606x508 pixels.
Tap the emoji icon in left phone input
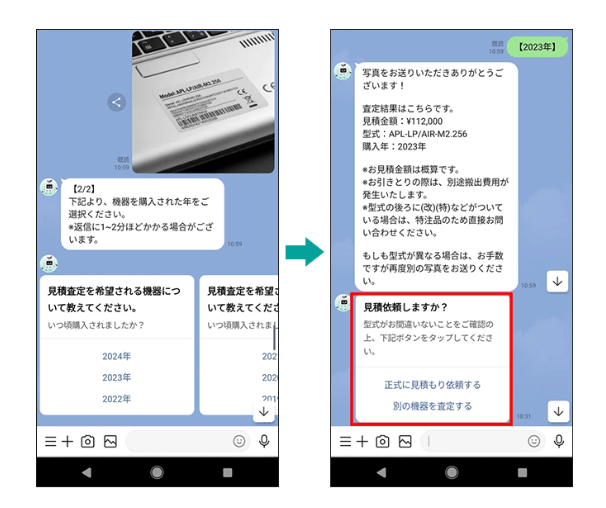[x=239, y=441]
